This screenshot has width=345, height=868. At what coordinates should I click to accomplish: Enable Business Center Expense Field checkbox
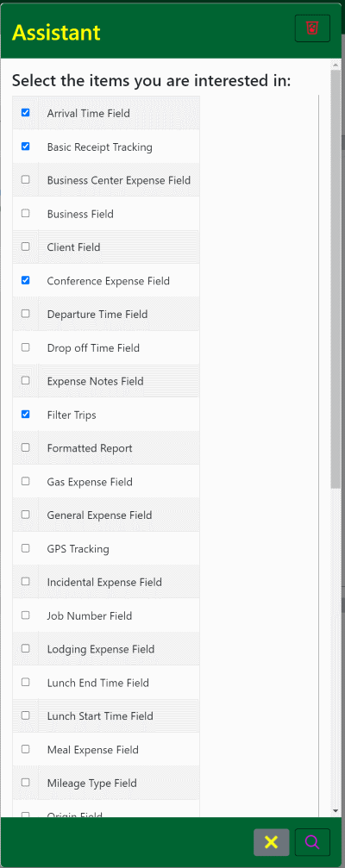[x=26, y=180]
